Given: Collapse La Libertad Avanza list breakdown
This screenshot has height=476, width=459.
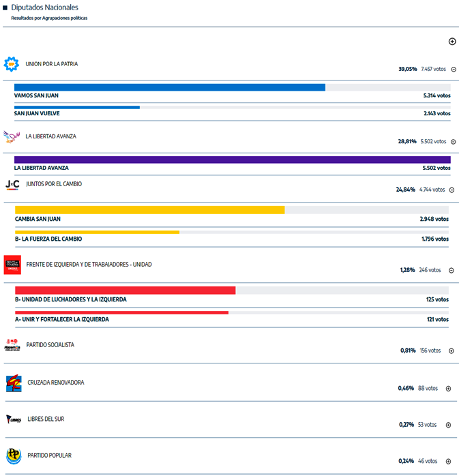Looking at the screenshot, I should 454,142.
